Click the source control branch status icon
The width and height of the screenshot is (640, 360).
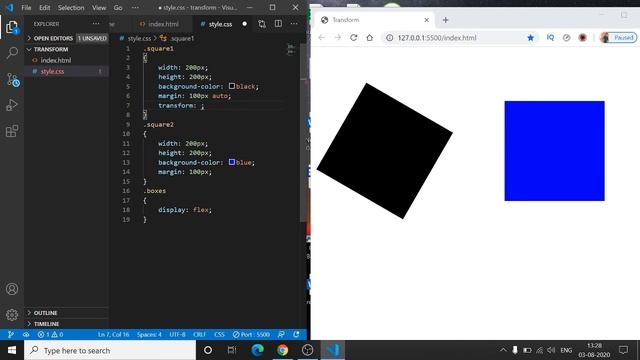pos(11,334)
